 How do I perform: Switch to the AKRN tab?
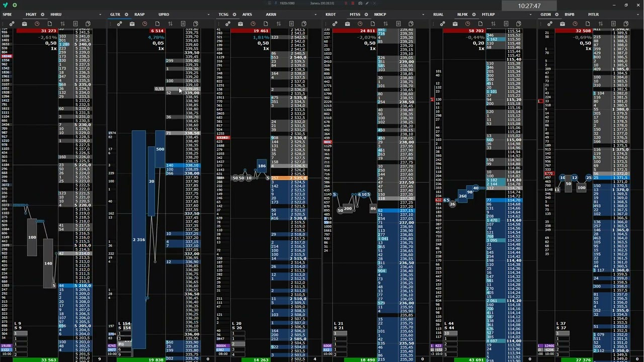271,15
